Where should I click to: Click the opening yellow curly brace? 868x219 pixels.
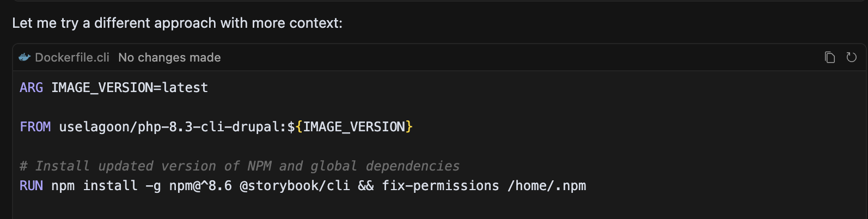coord(299,127)
